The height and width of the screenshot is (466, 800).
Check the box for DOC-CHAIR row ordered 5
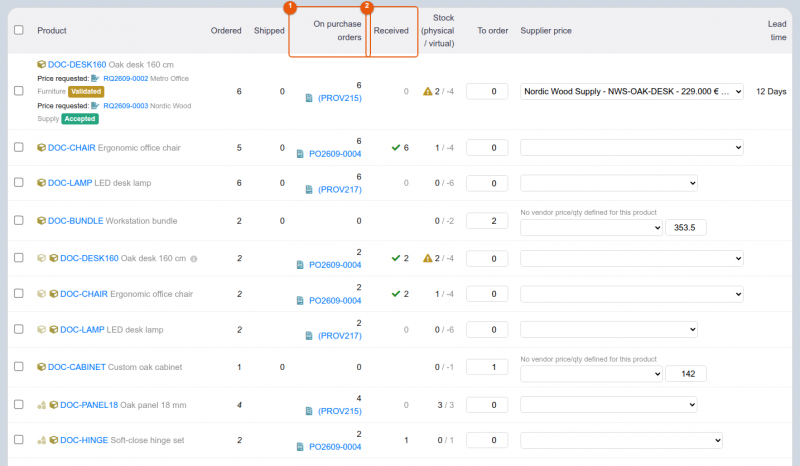(19, 147)
